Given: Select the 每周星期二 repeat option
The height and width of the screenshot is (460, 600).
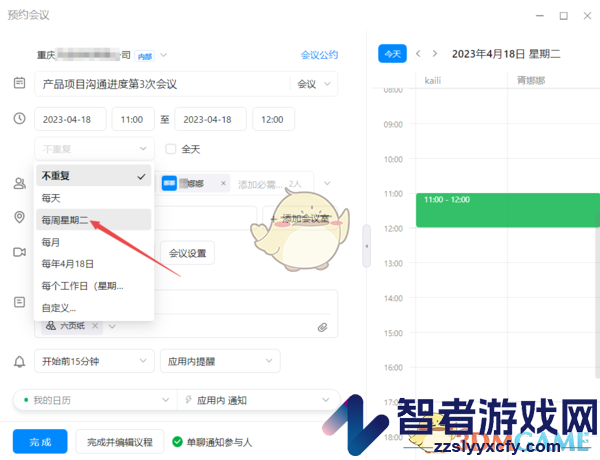Looking at the screenshot, I should [x=93, y=220].
